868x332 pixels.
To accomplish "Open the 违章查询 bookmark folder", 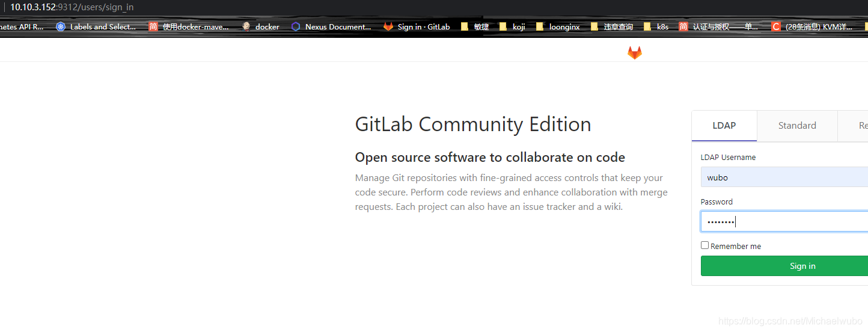I will (612, 26).
